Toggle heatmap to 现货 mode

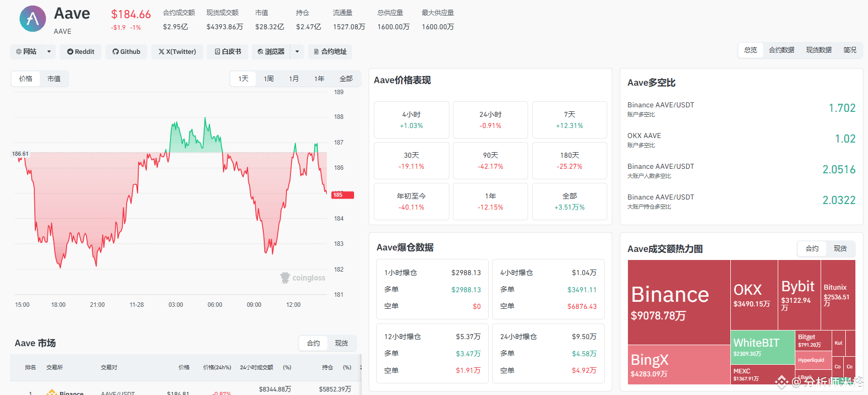[840, 248]
